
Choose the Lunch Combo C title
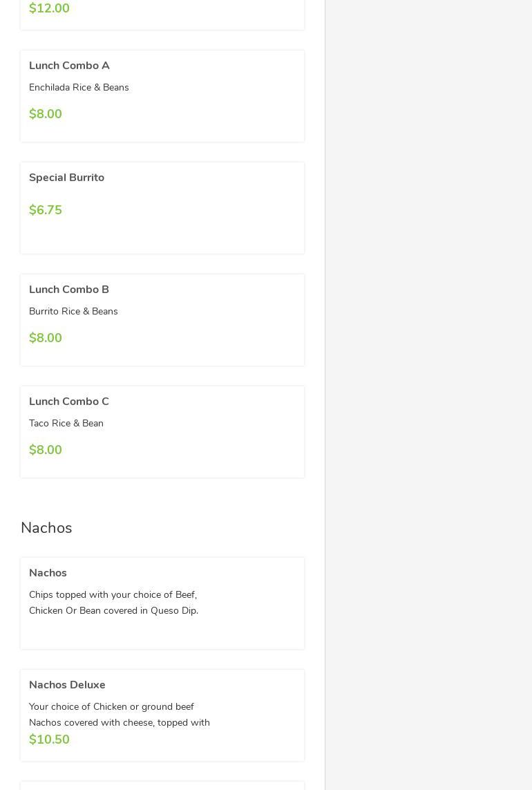pyautogui.click(x=69, y=402)
